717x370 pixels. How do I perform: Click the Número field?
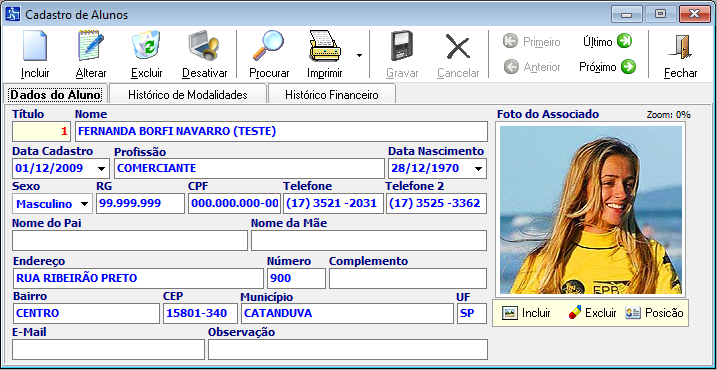[296, 279]
